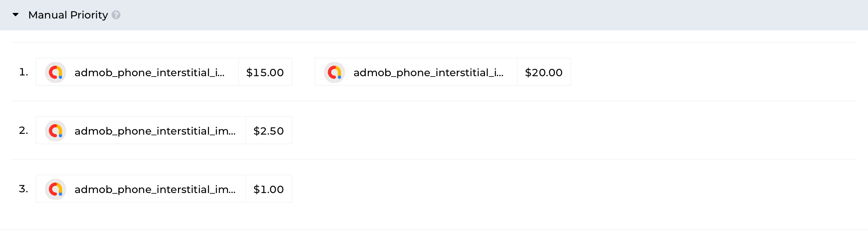The width and height of the screenshot is (868, 230).
Task: Click the $20.00 price cell
Action: coord(544,72)
